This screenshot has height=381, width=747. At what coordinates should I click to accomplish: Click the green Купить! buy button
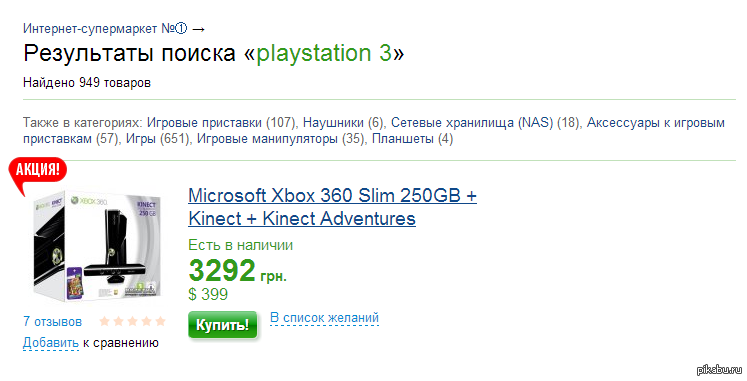(222, 325)
